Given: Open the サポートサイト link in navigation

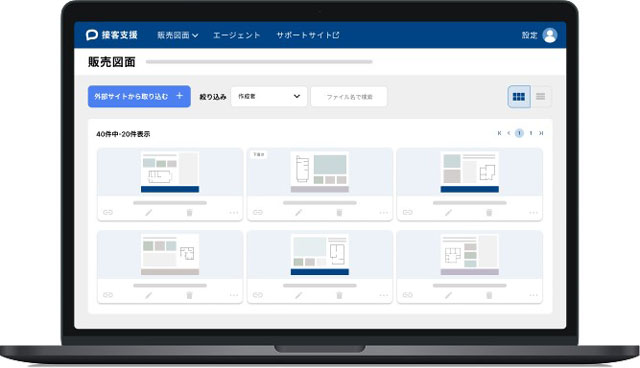Looking at the screenshot, I should (308, 35).
